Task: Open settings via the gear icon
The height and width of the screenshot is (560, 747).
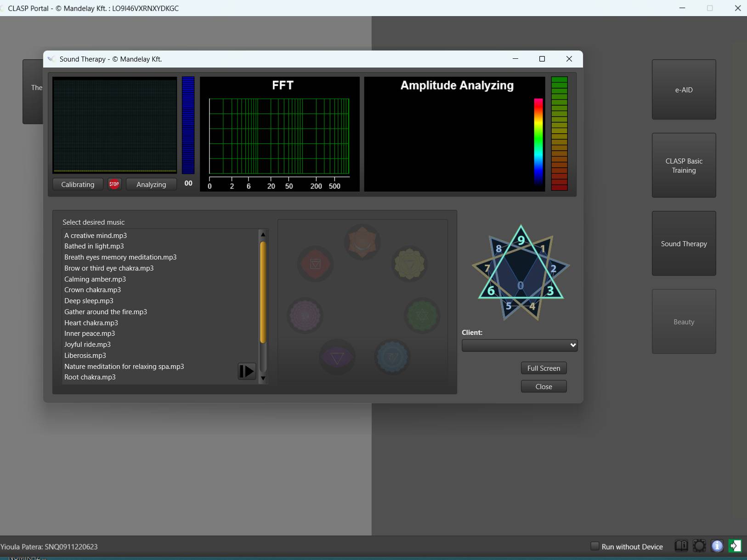Action: click(x=699, y=546)
